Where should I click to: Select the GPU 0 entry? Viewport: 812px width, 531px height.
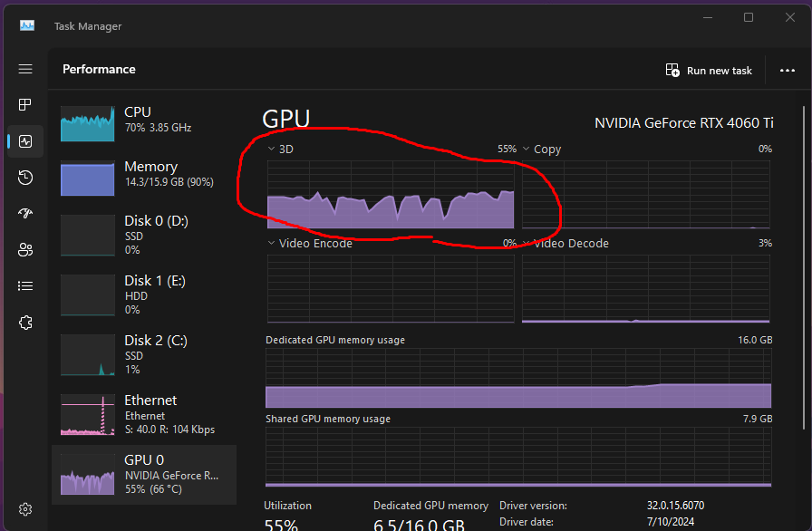pos(144,475)
